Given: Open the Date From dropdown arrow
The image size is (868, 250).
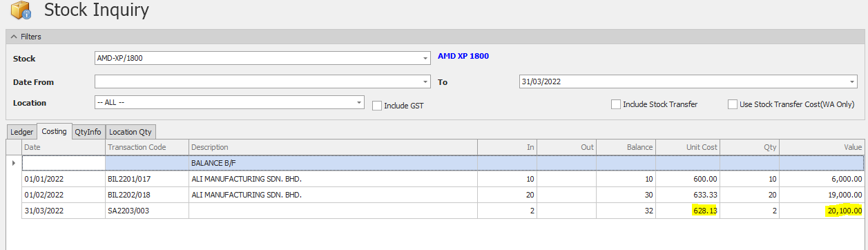Looking at the screenshot, I should click(426, 82).
